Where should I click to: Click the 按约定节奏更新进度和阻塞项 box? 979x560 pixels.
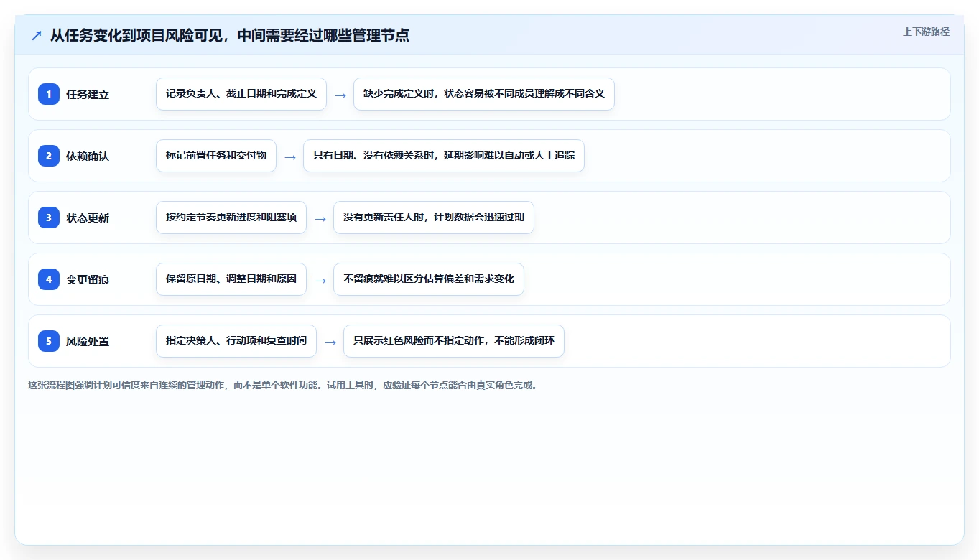(x=231, y=218)
